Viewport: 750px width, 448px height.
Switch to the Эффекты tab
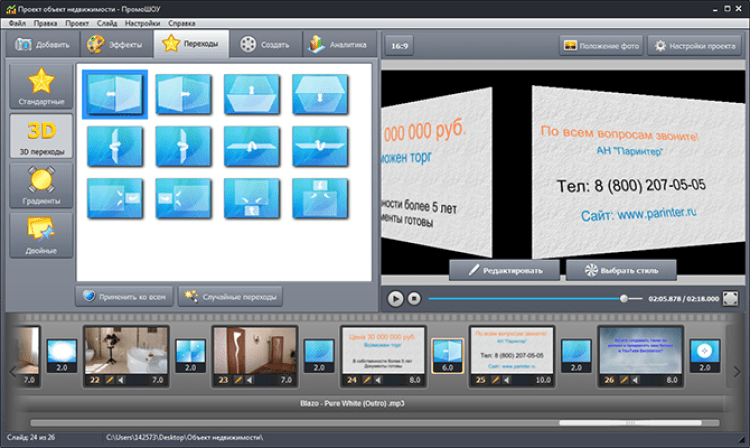click(x=116, y=44)
